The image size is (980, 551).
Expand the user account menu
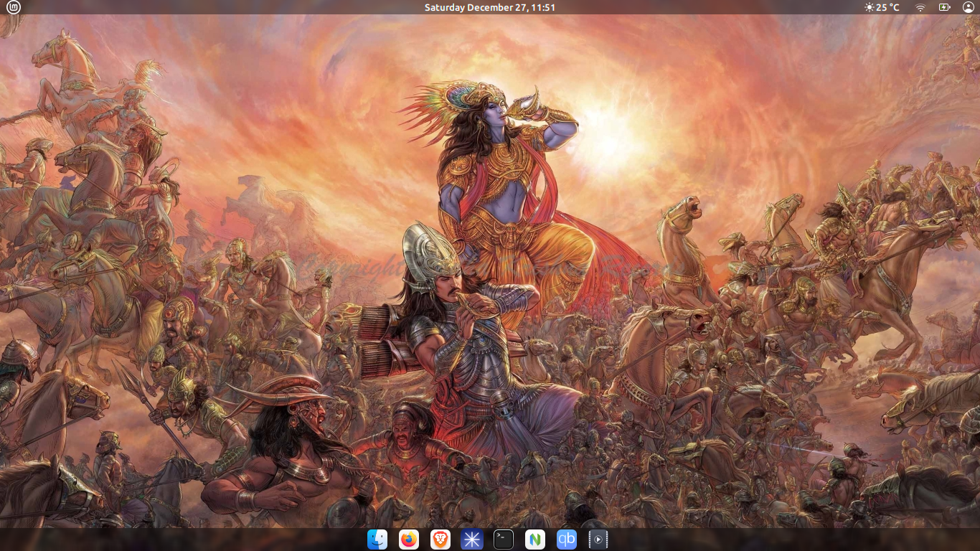[x=968, y=7]
